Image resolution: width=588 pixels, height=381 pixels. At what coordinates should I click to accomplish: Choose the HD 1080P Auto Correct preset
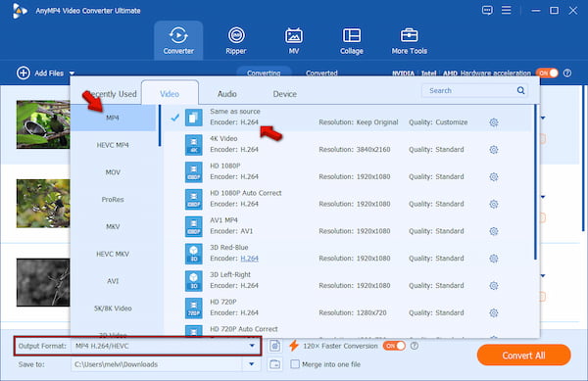click(x=348, y=199)
